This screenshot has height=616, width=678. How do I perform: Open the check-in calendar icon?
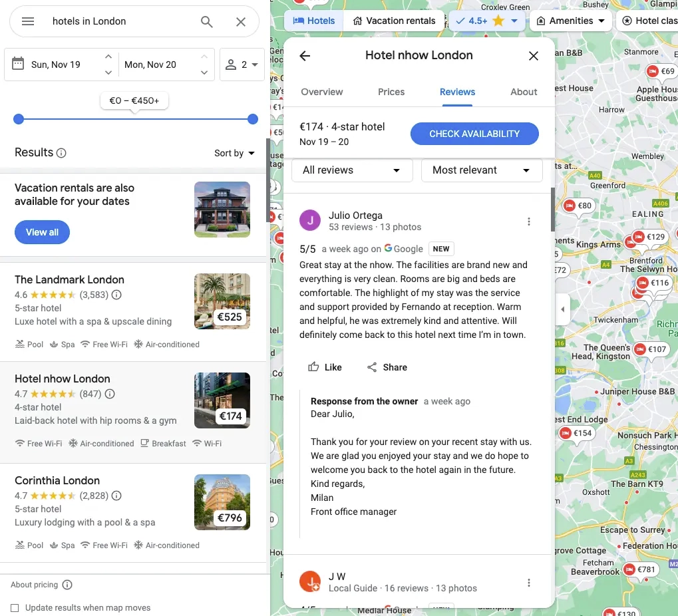click(x=18, y=64)
